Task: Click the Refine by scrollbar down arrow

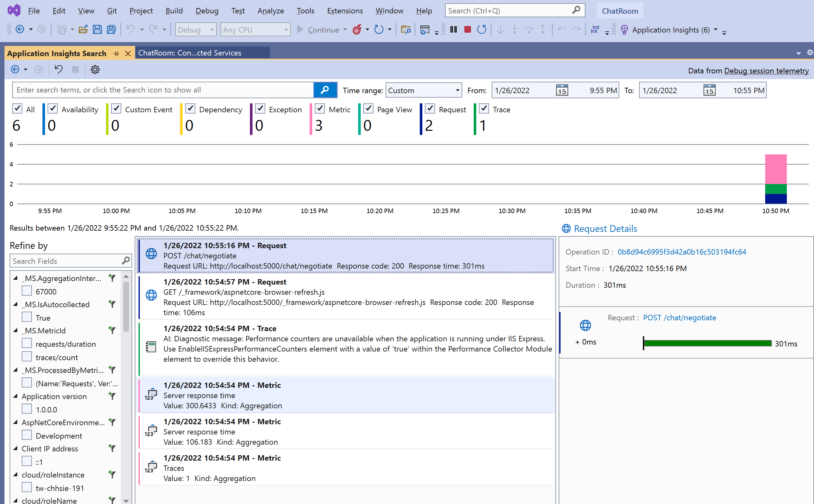Action: coord(126,500)
